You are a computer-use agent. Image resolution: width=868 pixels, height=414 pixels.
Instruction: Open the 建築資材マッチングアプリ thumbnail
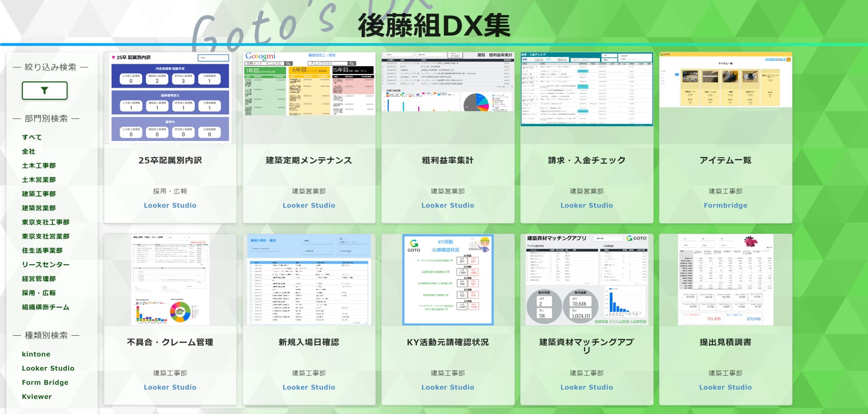click(586, 279)
